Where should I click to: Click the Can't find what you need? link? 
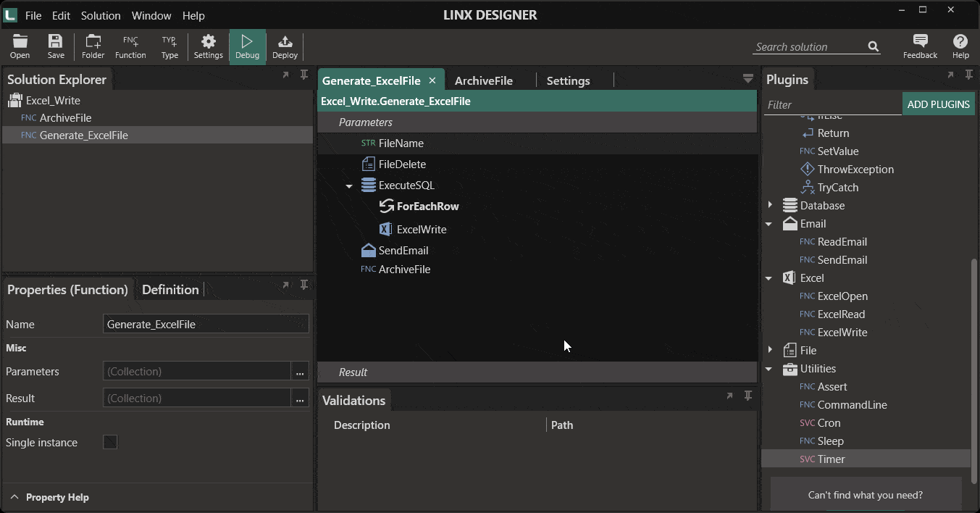click(865, 495)
